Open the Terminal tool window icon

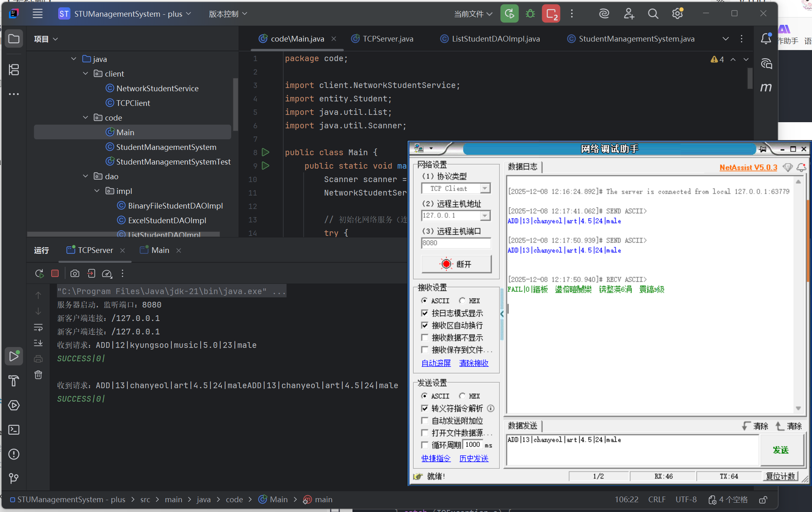pos(14,430)
